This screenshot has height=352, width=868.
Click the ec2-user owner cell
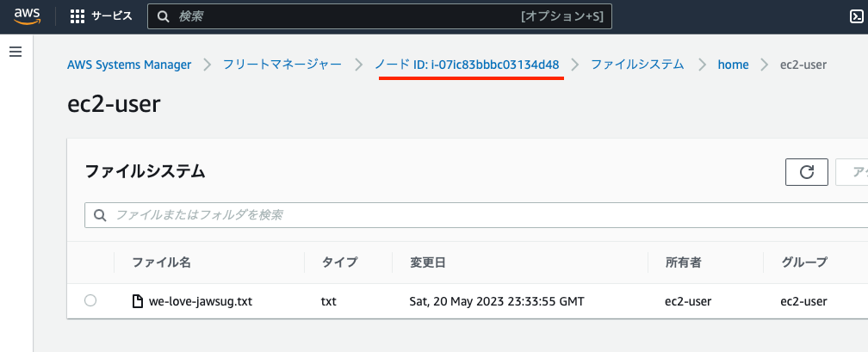pos(688,301)
